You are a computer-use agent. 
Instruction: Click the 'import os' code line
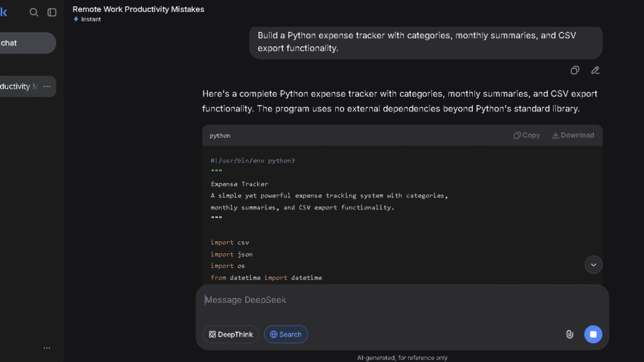tap(228, 266)
